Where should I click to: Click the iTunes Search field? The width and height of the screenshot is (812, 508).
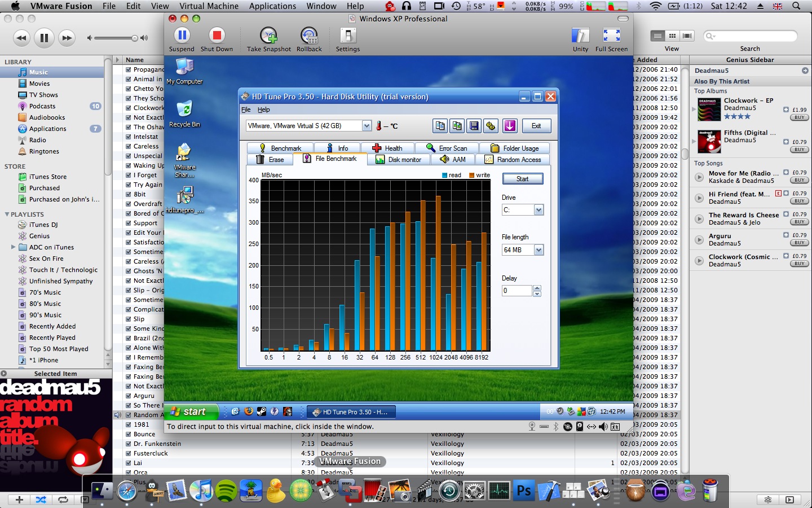pos(750,36)
